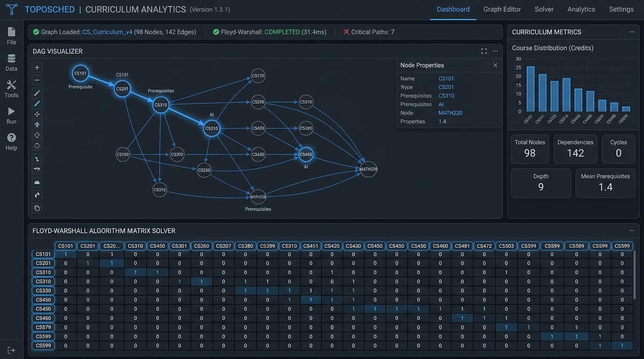This screenshot has height=359, width=644.
Task: Switch to the Dashboard tab
Action: [453, 9]
